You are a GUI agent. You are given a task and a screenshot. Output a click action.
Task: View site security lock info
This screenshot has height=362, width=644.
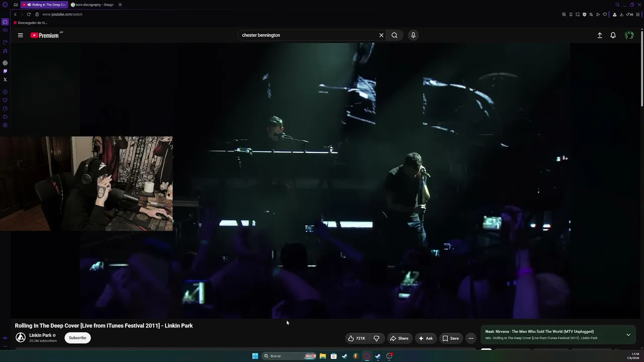[37, 14]
